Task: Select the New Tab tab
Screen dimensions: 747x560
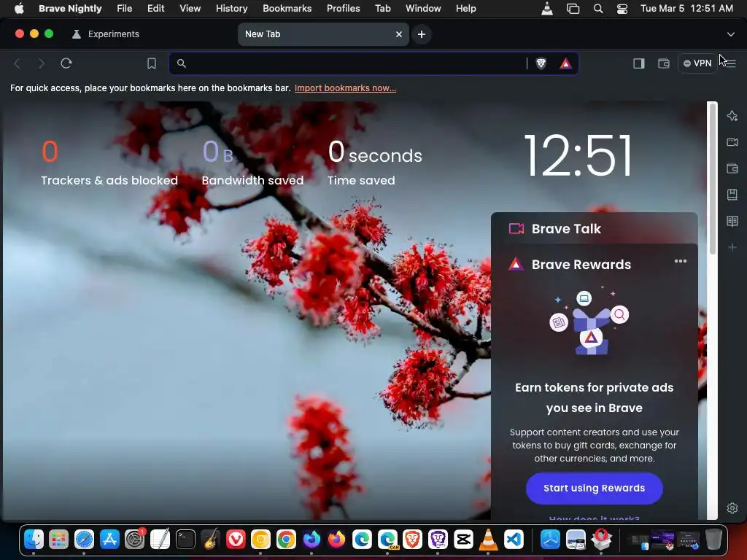Action: point(323,34)
